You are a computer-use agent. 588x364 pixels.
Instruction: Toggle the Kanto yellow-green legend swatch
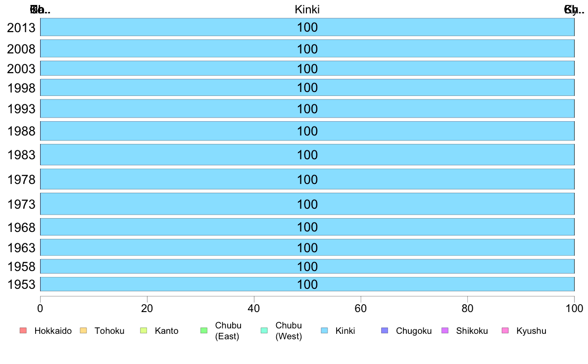(144, 331)
